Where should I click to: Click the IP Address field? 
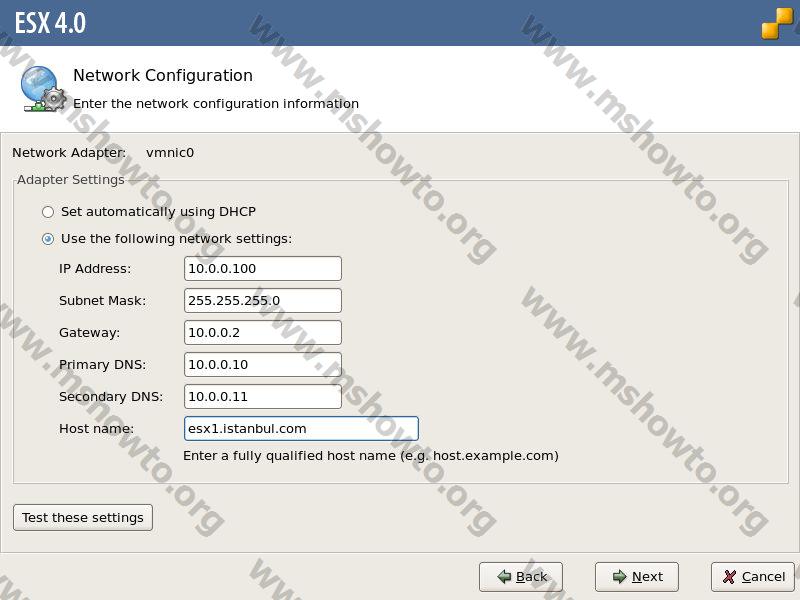tap(263, 268)
